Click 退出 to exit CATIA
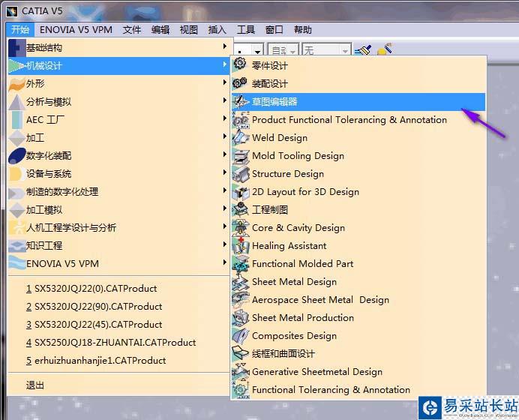 pos(118,385)
